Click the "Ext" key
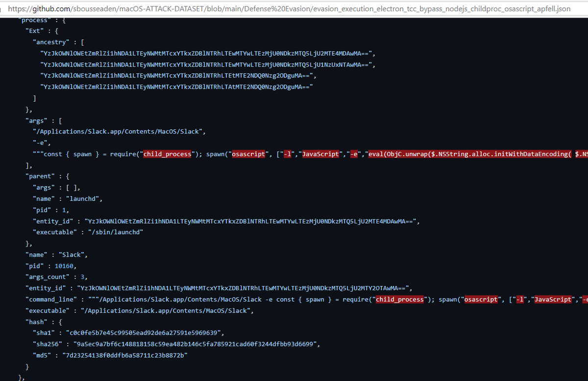 [x=35, y=31]
